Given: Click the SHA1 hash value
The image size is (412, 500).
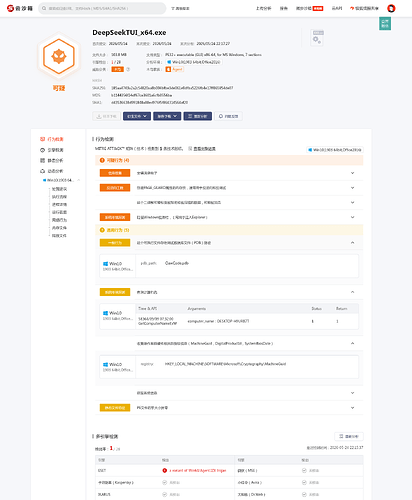Looking at the screenshot, I should coord(149,103).
